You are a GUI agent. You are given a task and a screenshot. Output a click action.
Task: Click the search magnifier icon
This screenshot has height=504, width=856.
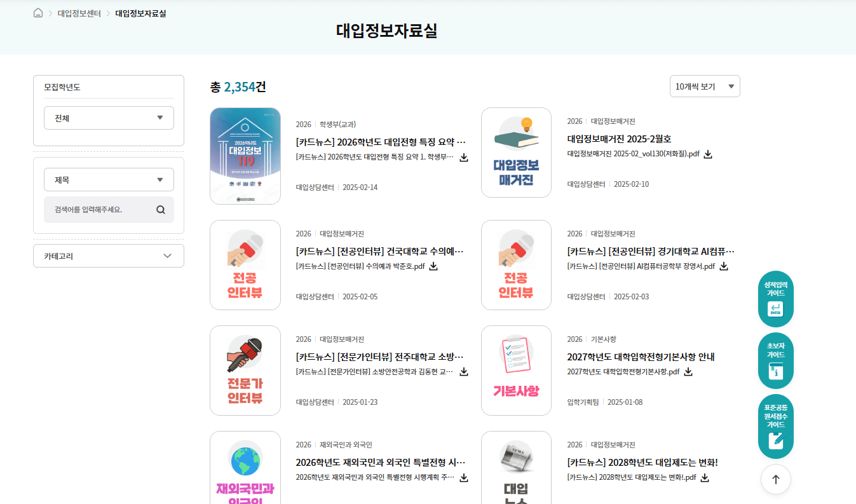click(x=160, y=209)
